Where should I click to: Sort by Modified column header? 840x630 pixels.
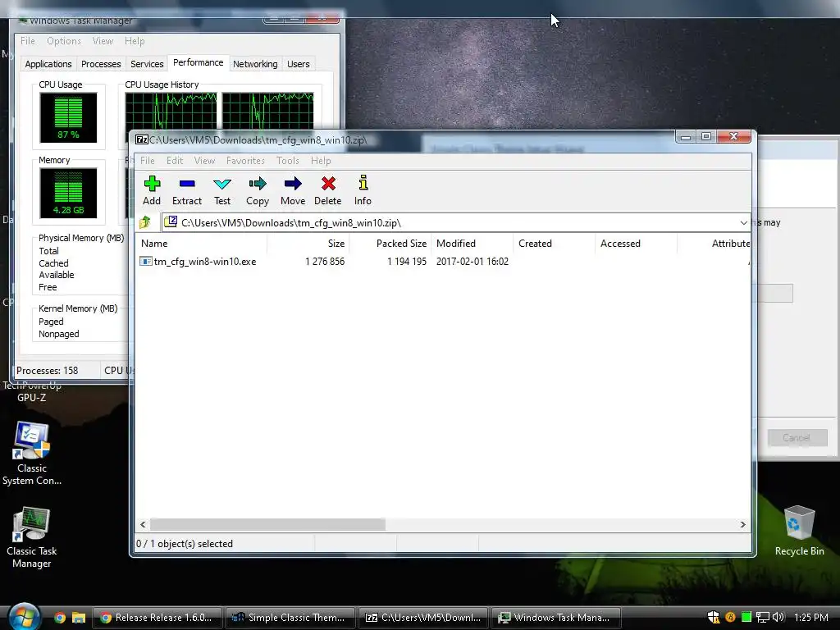tap(472, 243)
